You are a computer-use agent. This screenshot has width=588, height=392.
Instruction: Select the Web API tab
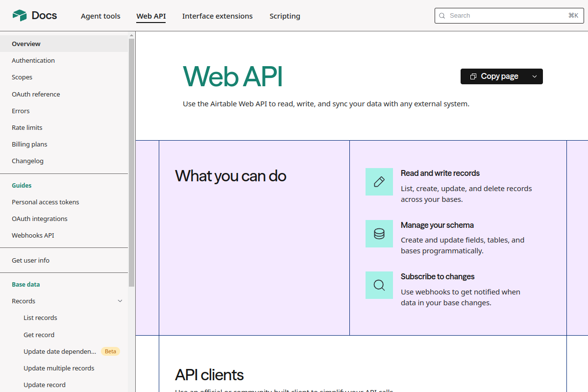[151, 16]
